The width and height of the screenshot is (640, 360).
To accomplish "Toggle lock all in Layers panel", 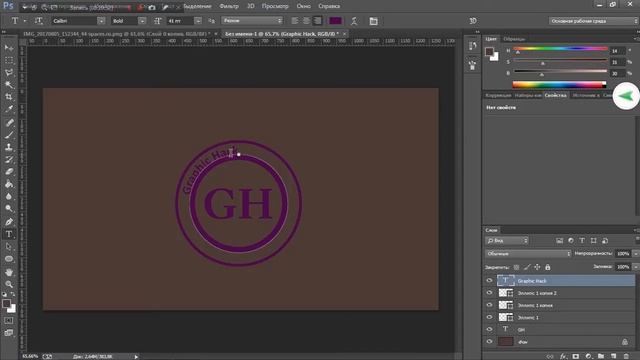I will [x=548, y=267].
